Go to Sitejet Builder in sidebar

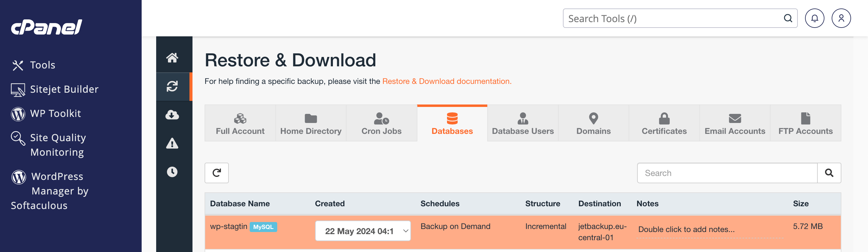point(64,89)
